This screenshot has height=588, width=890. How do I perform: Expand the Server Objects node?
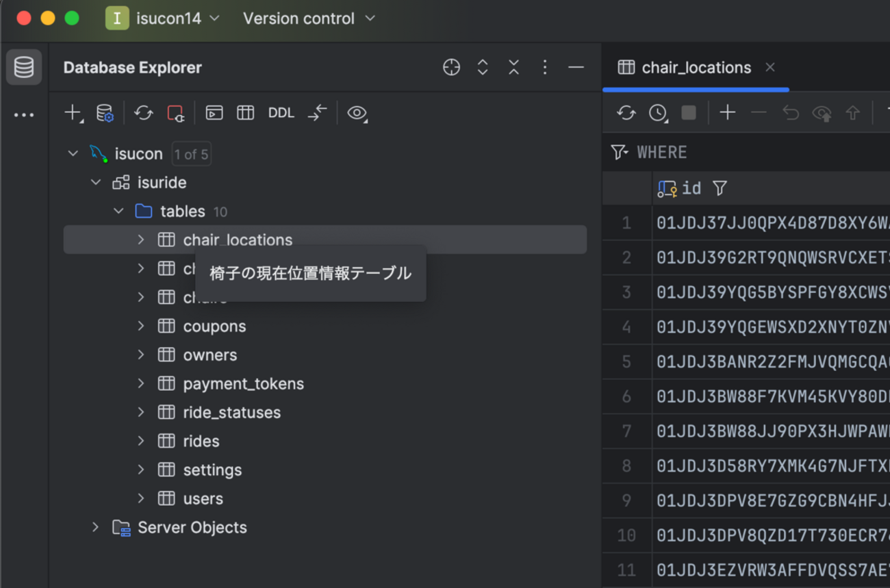95,528
